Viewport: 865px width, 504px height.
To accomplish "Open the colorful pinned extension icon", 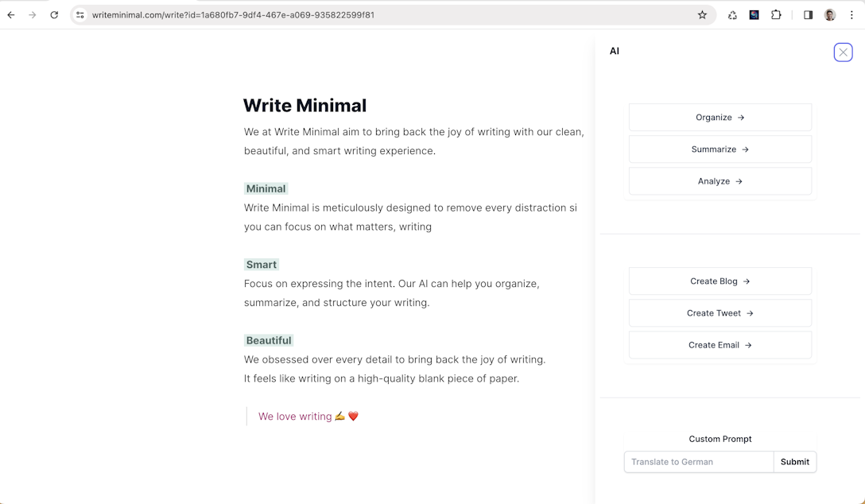I will tap(754, 14).
